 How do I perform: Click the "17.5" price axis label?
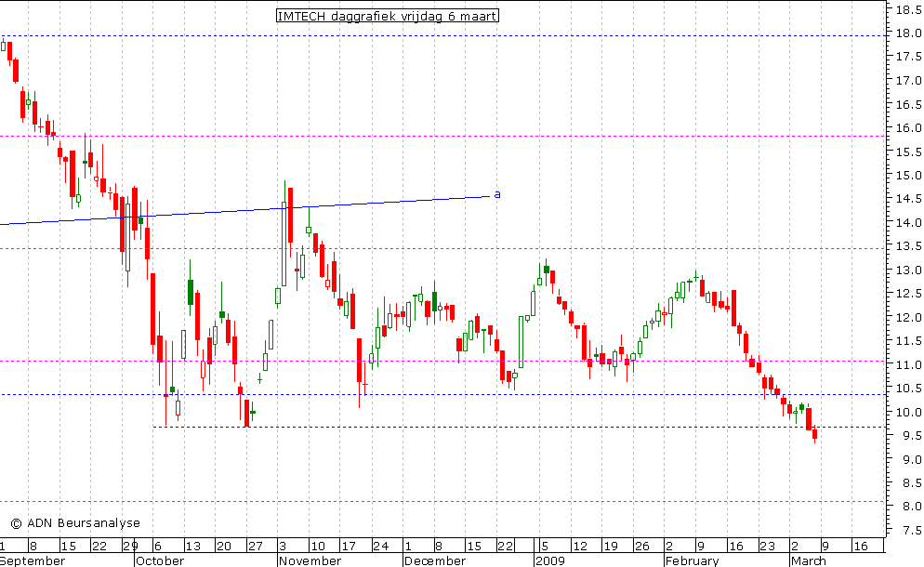(x=909, y=57)
